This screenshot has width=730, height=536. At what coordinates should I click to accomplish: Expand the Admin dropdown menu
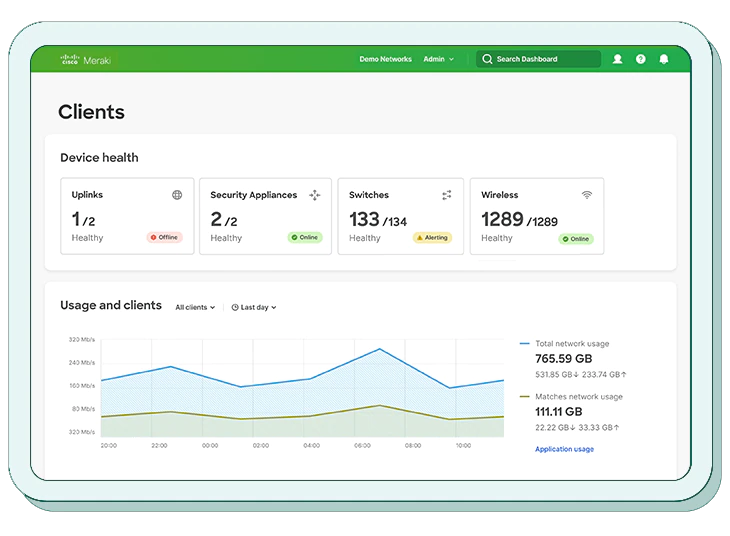point(438,59)
